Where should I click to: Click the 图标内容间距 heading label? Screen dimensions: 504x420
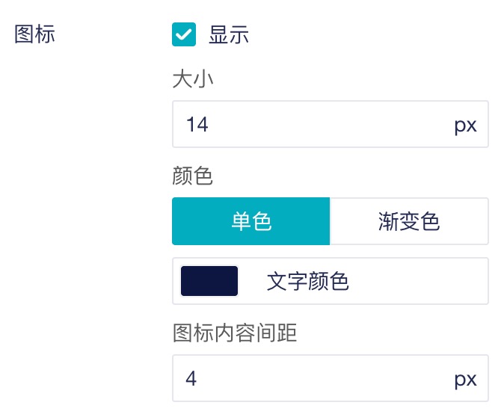pos(235,333)
